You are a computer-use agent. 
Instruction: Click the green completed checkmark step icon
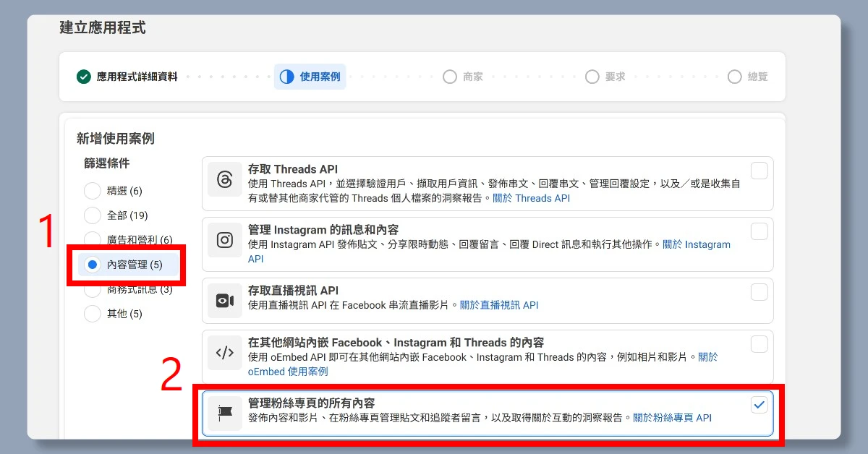point(84,76)
